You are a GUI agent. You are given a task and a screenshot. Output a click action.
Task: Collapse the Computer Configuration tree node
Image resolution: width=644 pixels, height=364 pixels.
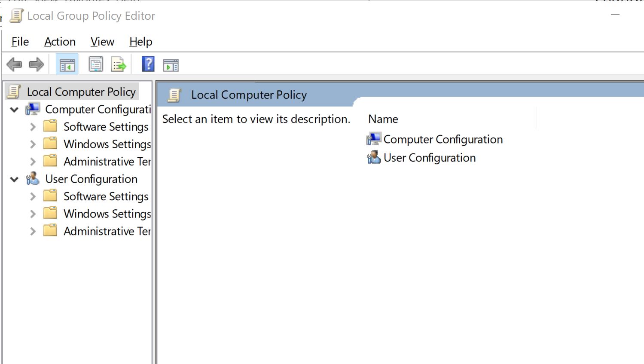14,110
